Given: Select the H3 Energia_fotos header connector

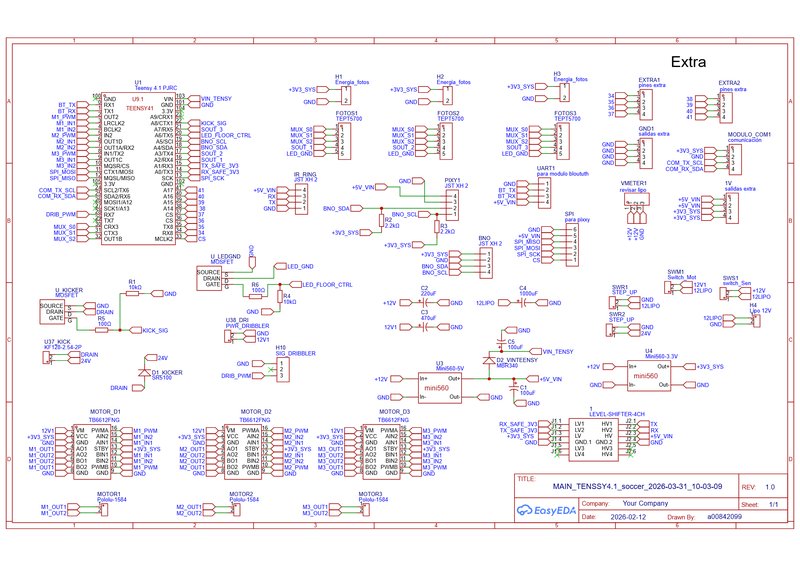Looking at the screenshot, I should point(564,92).
